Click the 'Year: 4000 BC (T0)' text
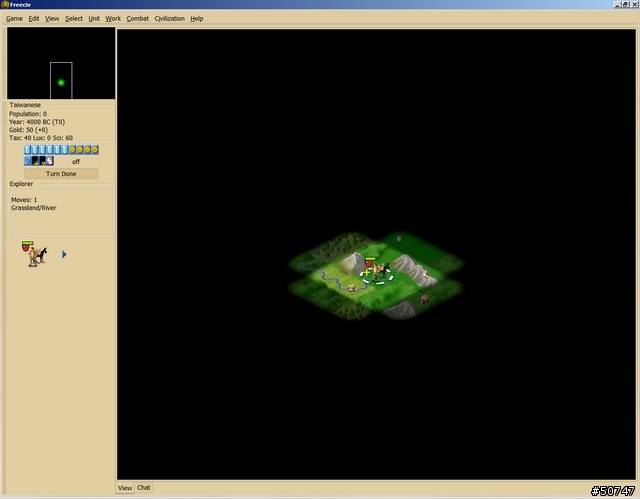This screenshot has width=640, height=499. 37,122
